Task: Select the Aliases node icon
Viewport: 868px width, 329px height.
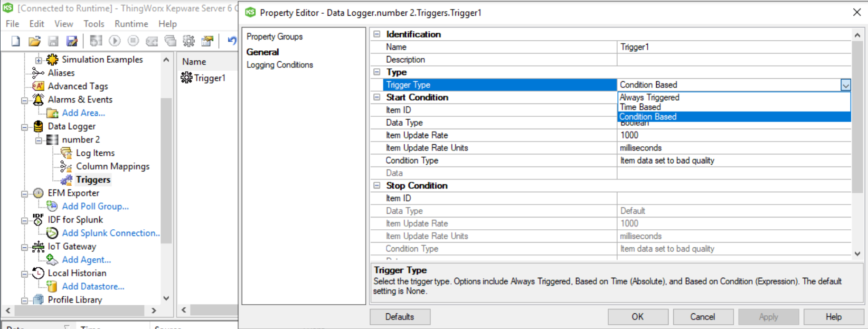Action: point(38,73)
